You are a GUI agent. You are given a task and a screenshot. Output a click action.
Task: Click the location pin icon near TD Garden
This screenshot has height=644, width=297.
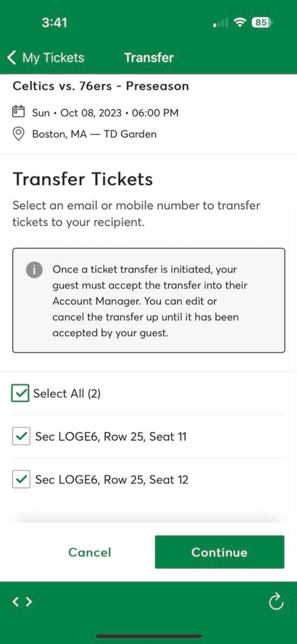[x=18, y=134]
